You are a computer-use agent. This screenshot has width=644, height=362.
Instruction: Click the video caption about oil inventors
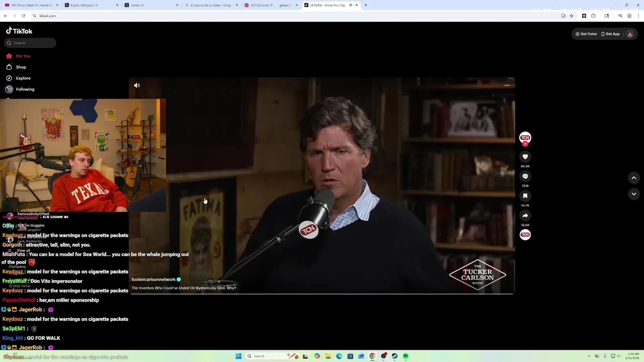184,288
